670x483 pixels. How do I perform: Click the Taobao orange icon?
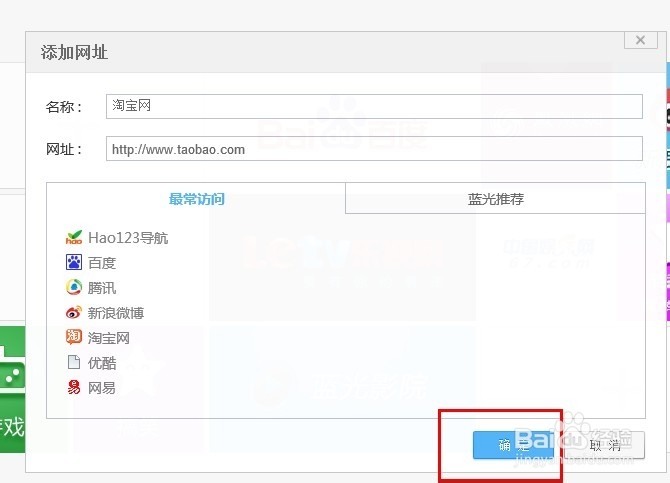point(73,337)
